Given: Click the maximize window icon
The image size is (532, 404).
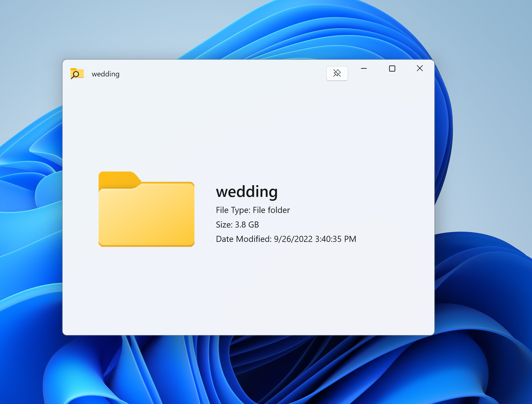Looking at the screenshot, I should point(392,69).
